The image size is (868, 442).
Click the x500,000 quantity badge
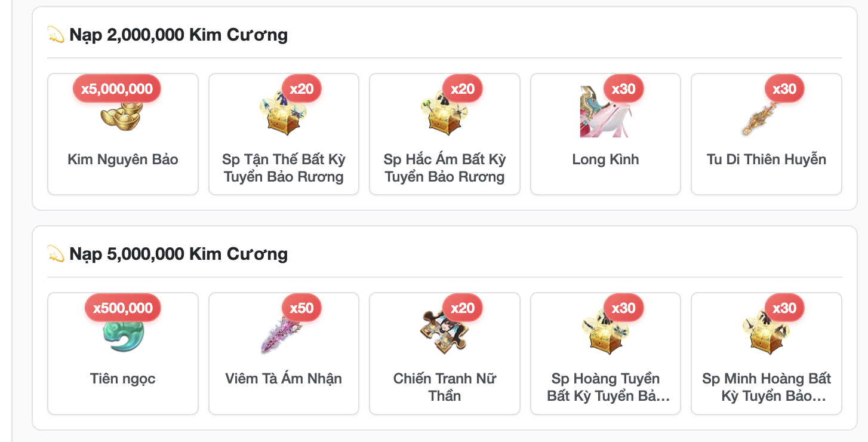point(123,308)
